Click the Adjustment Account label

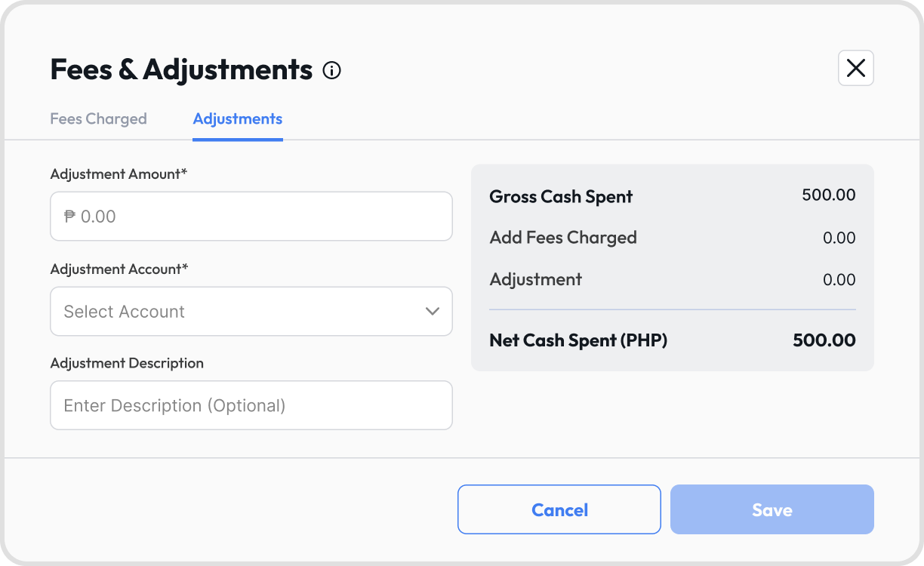(x=119, y=269)
